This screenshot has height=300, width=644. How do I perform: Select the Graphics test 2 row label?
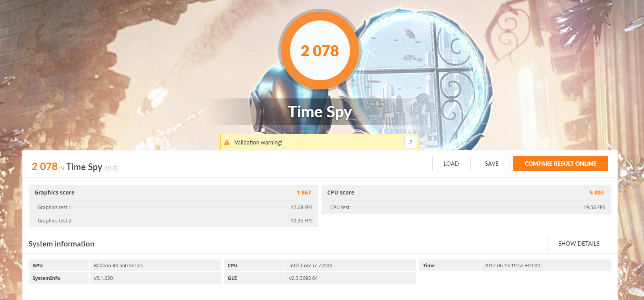(54, 221)
